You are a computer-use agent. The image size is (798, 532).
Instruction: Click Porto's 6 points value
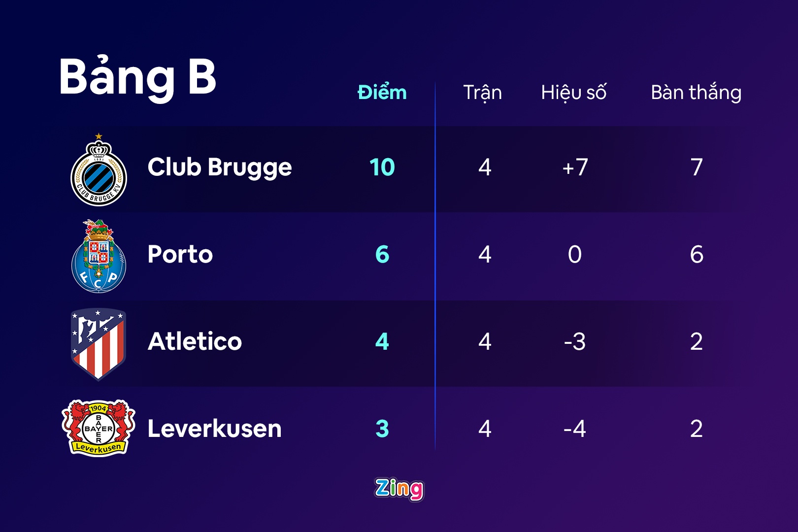tap(382, 254)
